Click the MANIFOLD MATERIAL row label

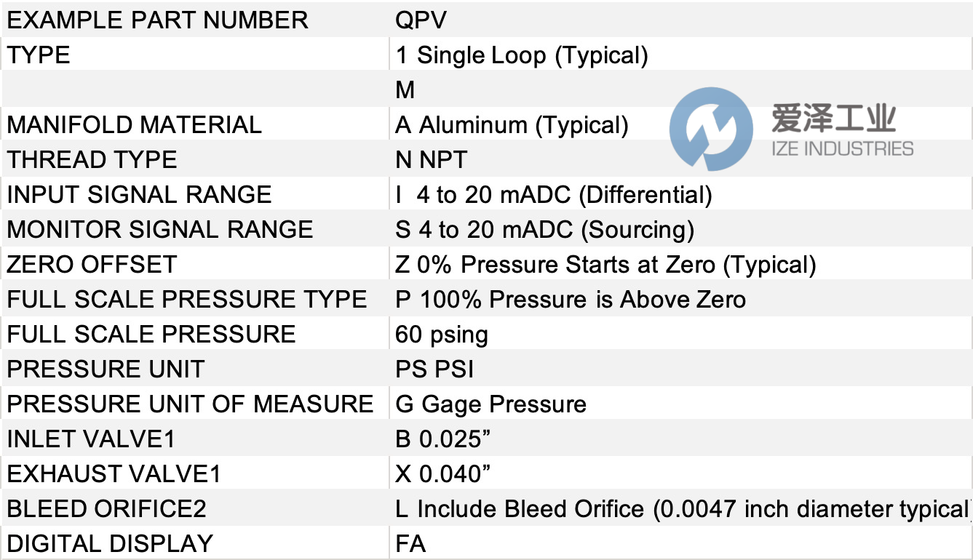pyautogui.click(x=134, y=124)
